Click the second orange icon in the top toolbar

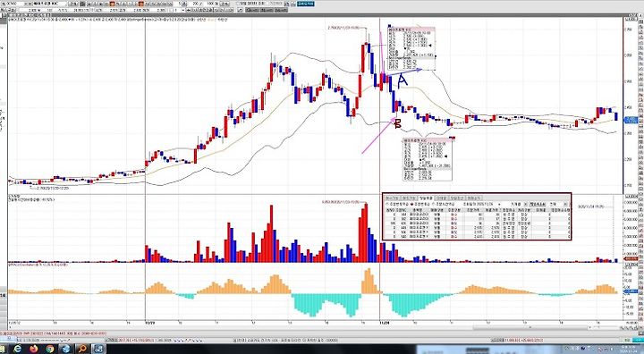click(x=140, y=4)
